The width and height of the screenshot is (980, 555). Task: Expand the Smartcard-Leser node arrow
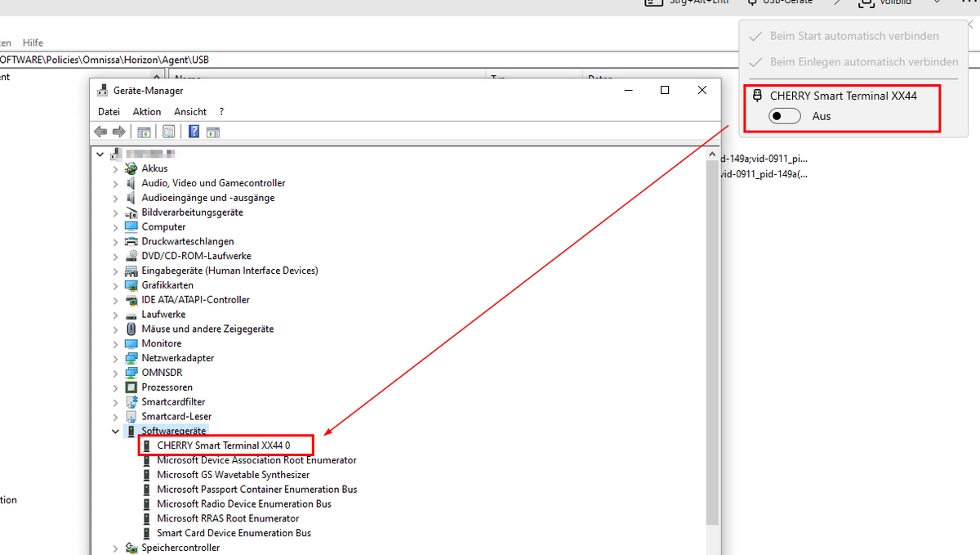[x=115, y=416]
